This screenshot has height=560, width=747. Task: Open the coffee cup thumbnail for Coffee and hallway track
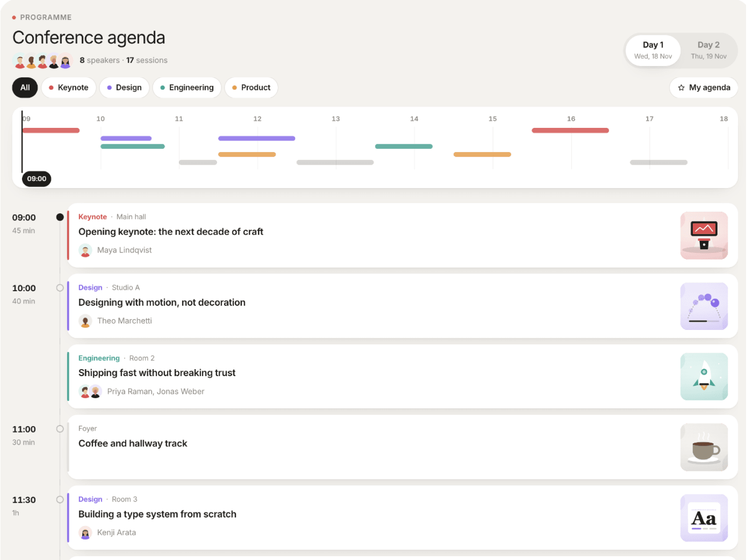pos(704,447)
